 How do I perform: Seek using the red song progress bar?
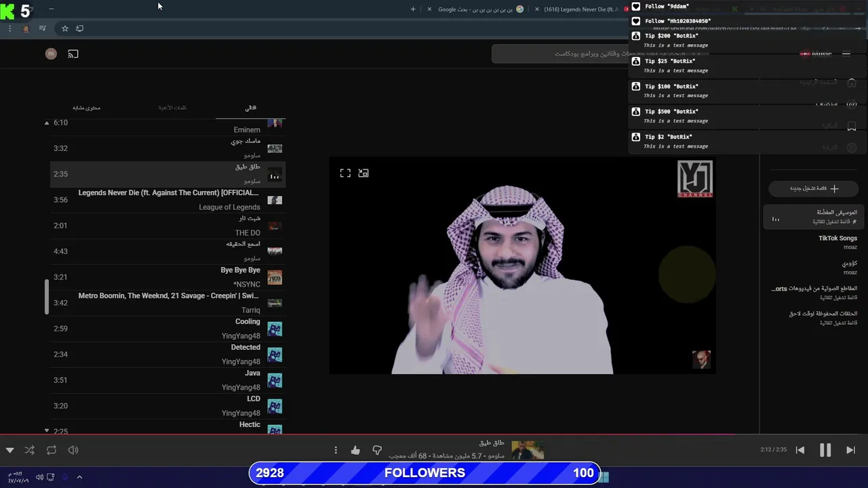point(434,434)
